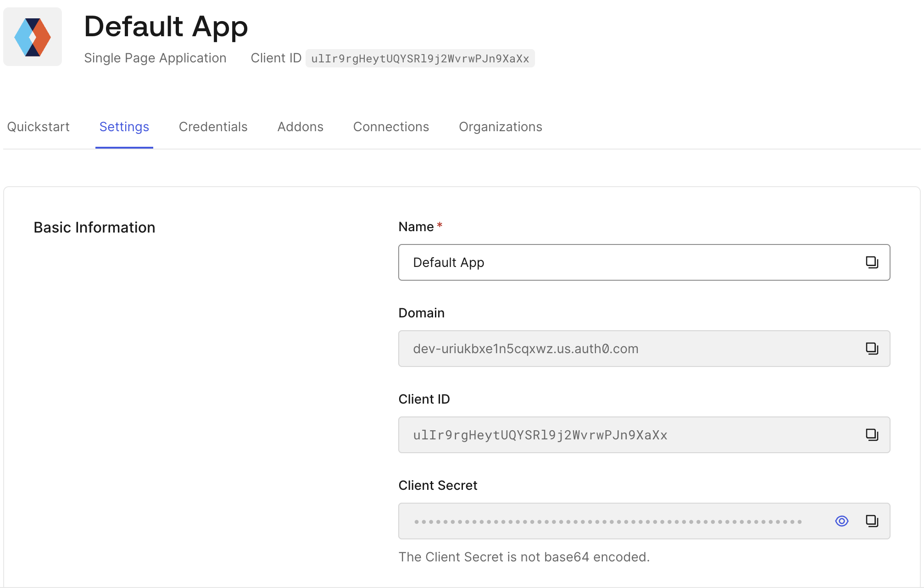Click inside the Name input field
Image resolution: width=924 pixels, height=588 pixels.
click(596, 262)
